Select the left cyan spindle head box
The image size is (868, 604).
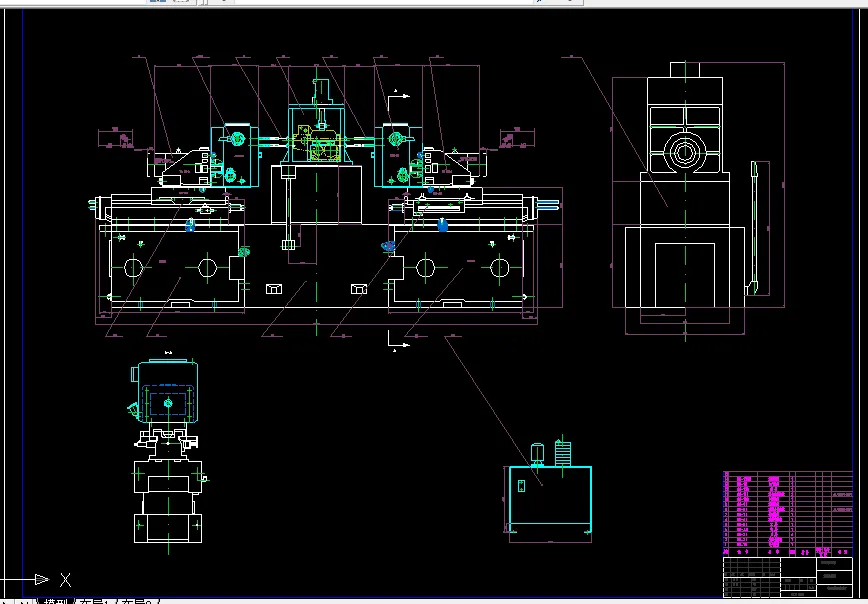pyautogui.click(x=234, y=156)
